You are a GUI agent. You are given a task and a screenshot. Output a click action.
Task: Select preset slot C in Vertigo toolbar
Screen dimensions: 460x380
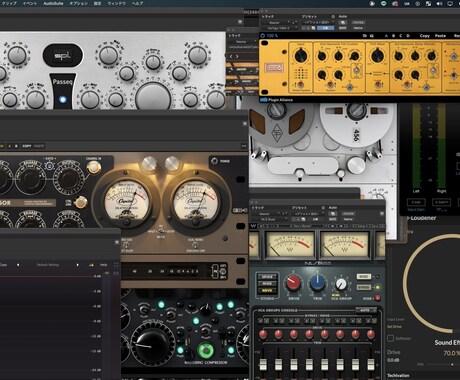400,36
